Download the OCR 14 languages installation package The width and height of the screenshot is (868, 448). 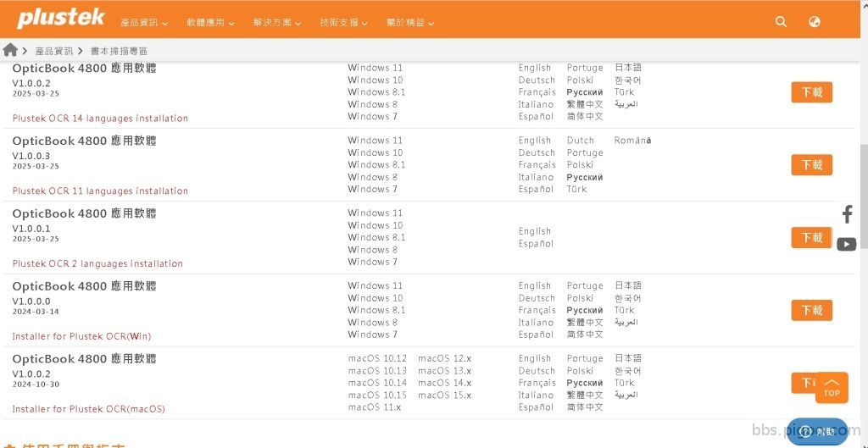(811, 92)
